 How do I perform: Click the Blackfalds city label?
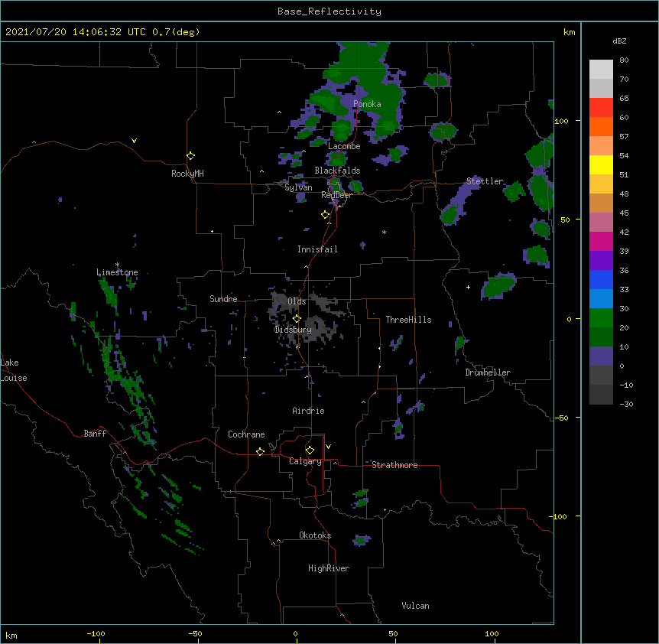[337, 171]
